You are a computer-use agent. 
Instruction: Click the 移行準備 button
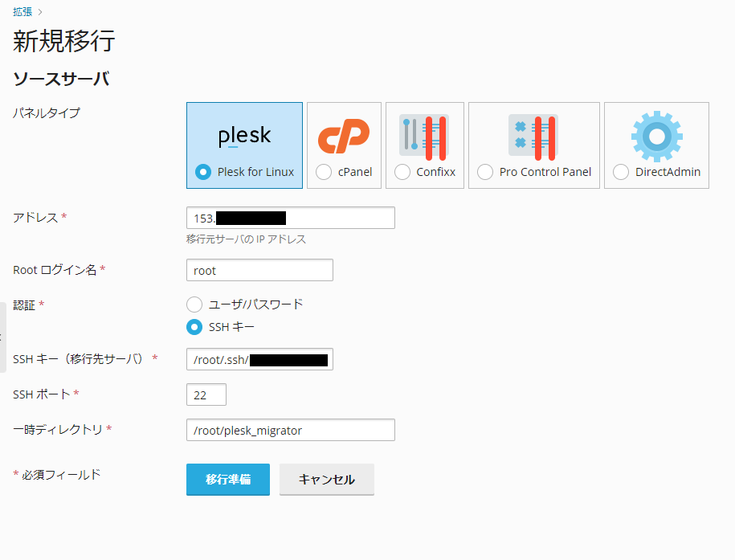(x=228, y=480)
